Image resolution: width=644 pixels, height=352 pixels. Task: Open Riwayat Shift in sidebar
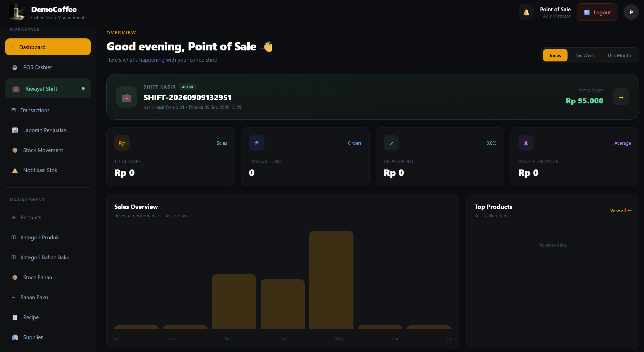point(48,88)
